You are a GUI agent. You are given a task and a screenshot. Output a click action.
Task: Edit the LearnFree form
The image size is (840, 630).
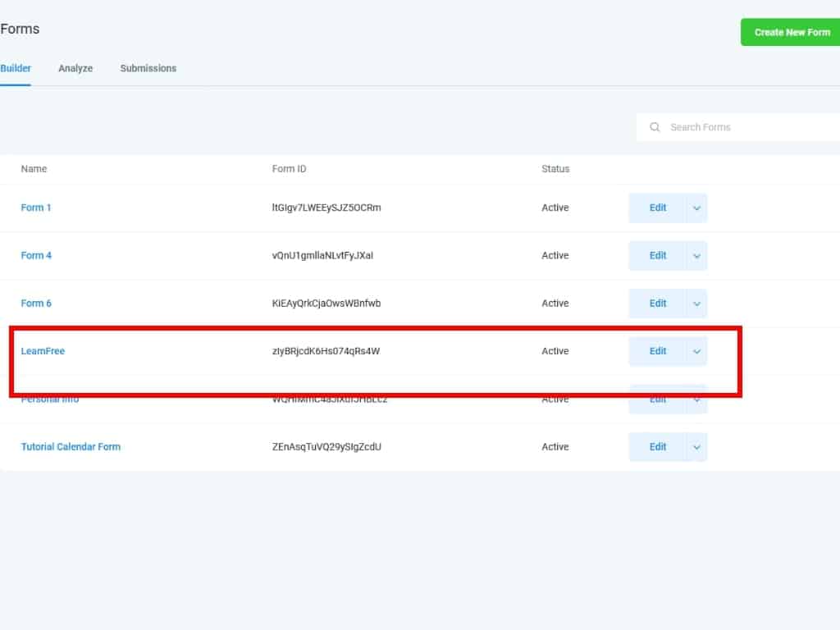click(657, 351)
